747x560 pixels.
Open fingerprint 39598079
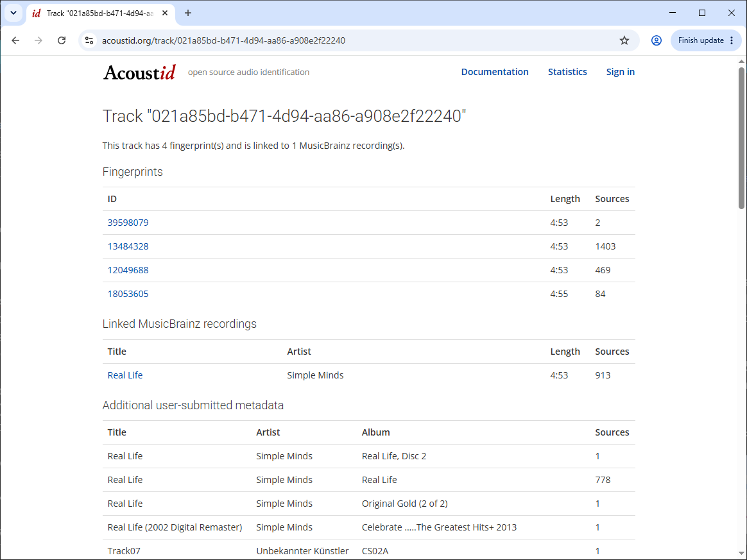[128, 223]
